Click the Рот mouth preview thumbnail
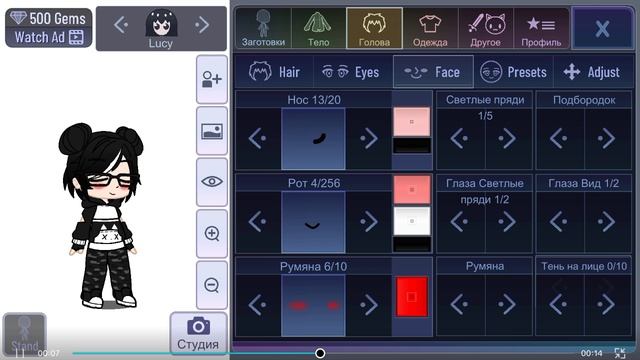This screenshot has height=360, width=640. 313,222
